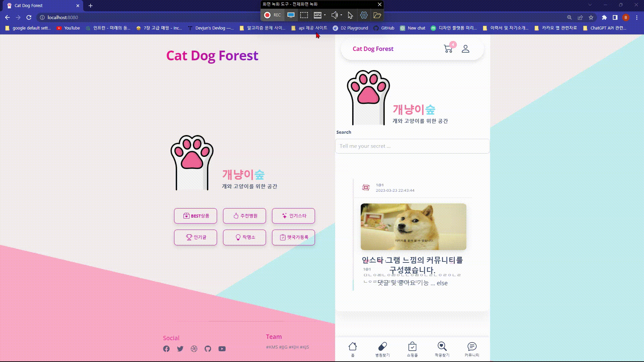Viewport: 644px width, 362px height.
Task: Click the Twitter social icon in the footer
Action: [180, 349]
